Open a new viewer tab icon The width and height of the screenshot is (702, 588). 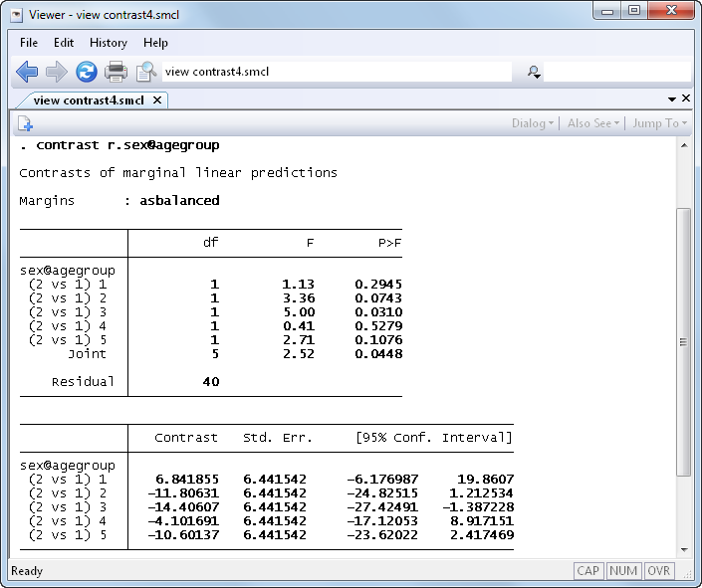25,123
